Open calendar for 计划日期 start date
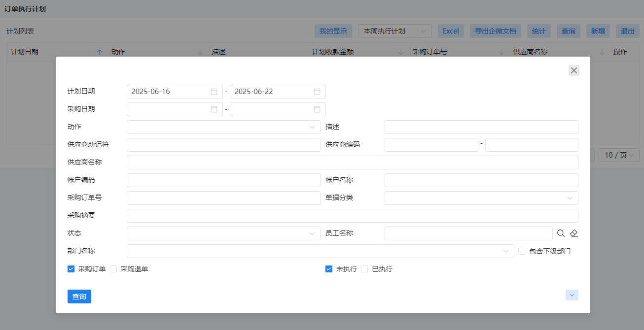644x330 pixels. [x=214, y=92]
